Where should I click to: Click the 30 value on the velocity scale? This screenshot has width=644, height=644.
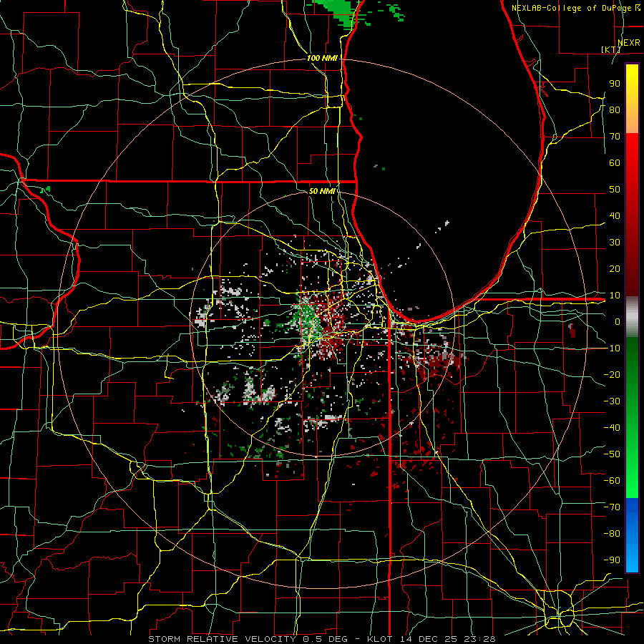point(615,242)
